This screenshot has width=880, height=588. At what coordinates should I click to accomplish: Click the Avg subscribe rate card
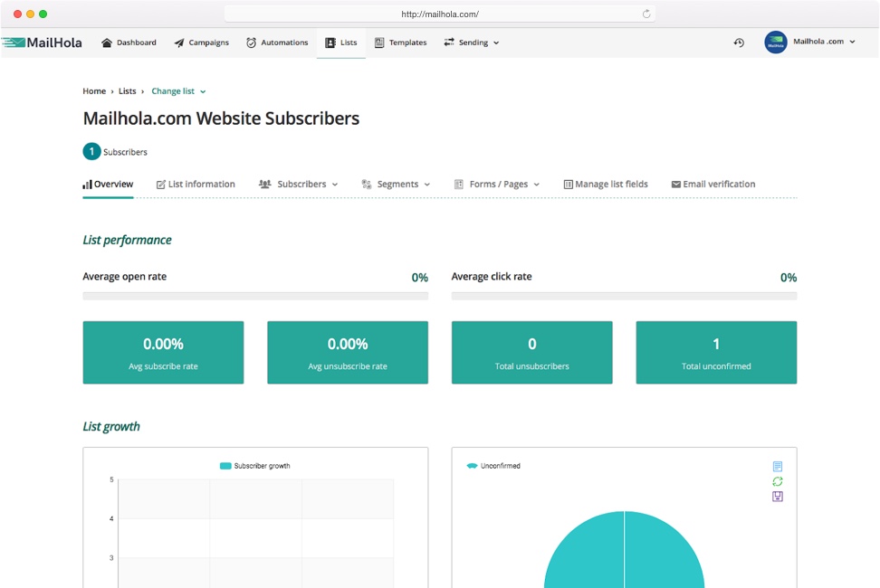click(x=163, y=353)
